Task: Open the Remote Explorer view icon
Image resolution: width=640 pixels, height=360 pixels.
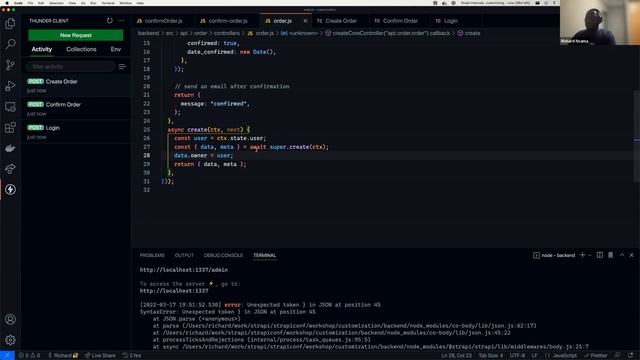Action: point(10,107)
